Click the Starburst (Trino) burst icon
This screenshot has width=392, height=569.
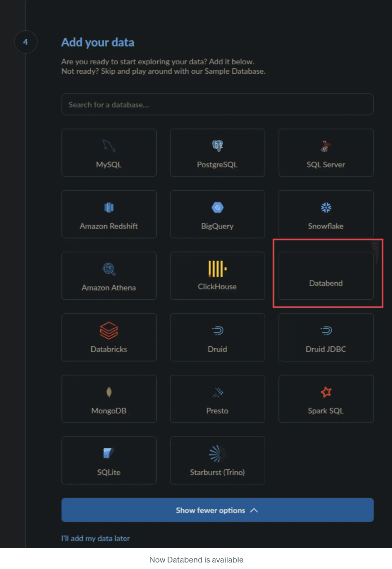tap(218, 454)
